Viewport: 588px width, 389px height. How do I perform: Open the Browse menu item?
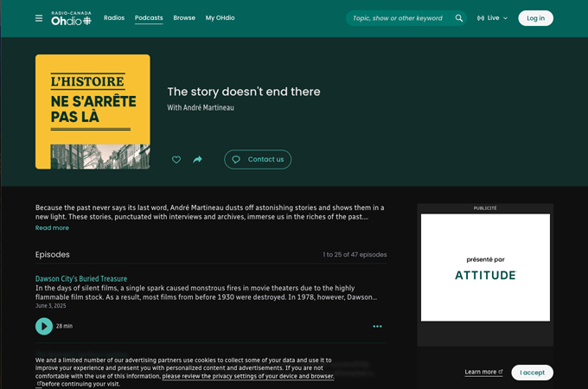click(x=184, y=17)
